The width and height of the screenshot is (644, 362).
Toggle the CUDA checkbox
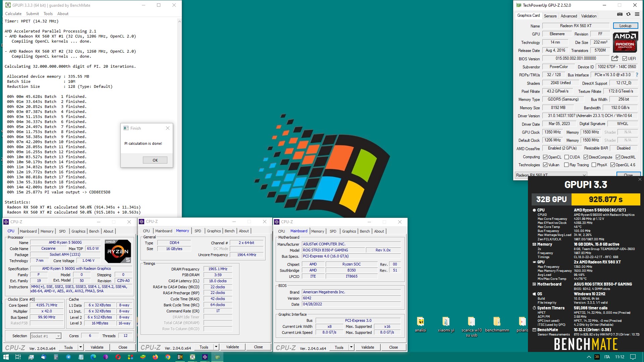pos(567,157)
